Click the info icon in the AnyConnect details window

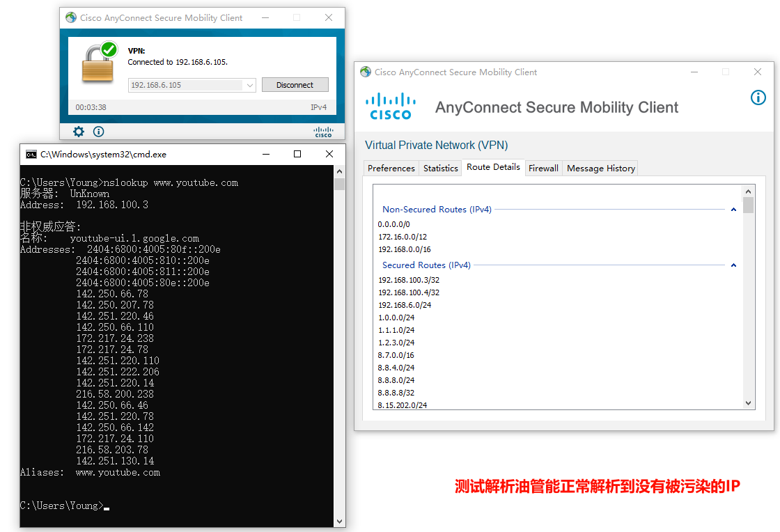758,97
